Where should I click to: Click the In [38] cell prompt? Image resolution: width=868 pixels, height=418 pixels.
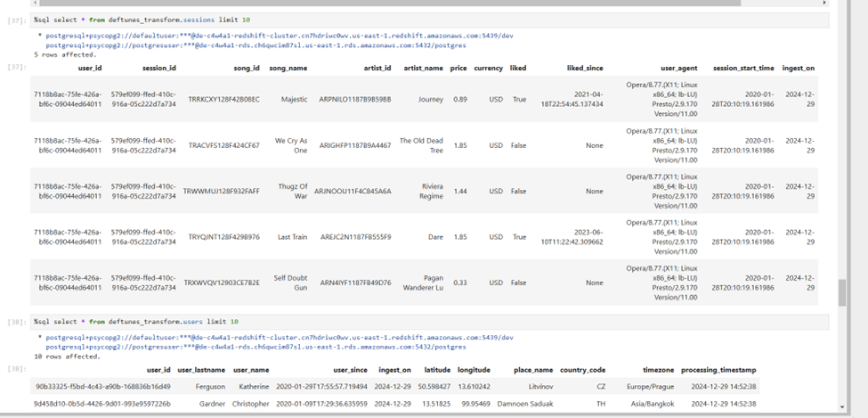coord(17,321)
